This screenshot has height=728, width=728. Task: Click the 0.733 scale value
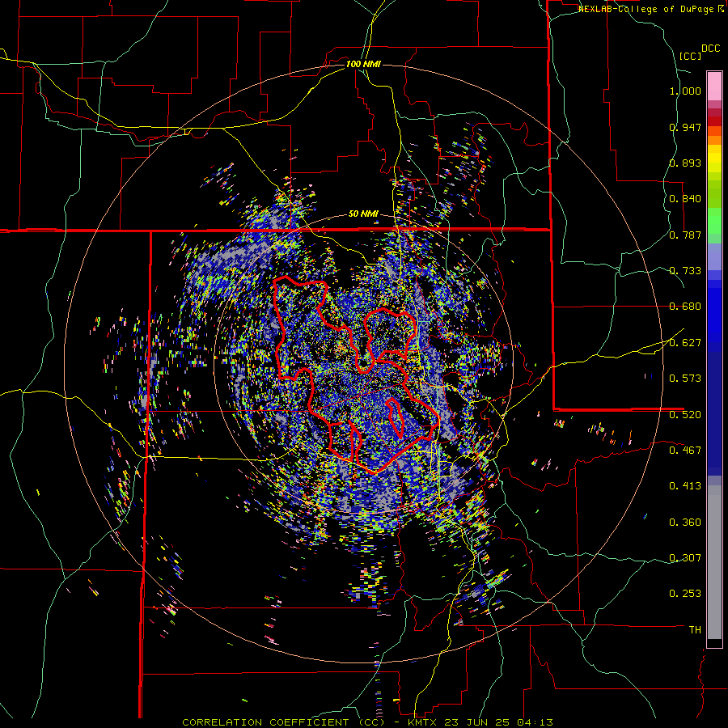(685, 271)
